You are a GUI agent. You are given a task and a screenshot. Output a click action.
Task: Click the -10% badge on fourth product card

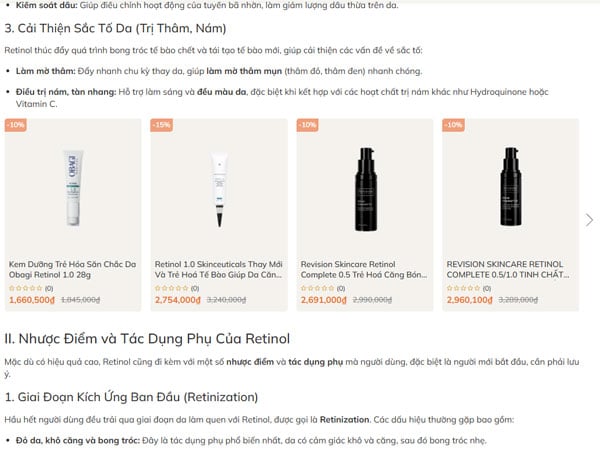coord(453,125)
